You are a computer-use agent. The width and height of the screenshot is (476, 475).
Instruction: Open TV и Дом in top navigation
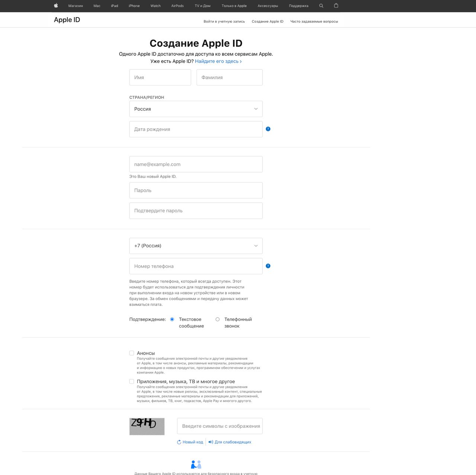pos(203,6)
